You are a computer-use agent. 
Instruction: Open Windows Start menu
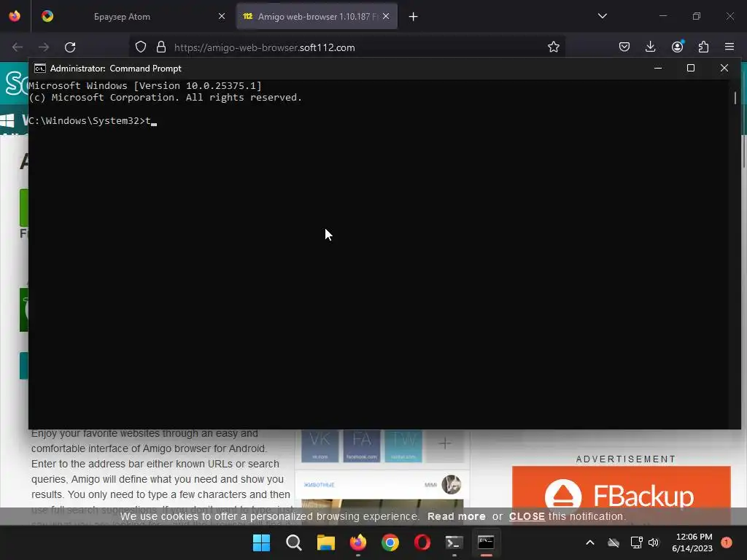coord(261,542)
